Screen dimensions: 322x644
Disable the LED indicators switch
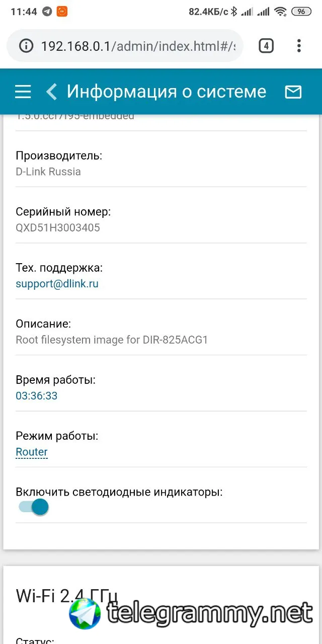coord(34,507)
